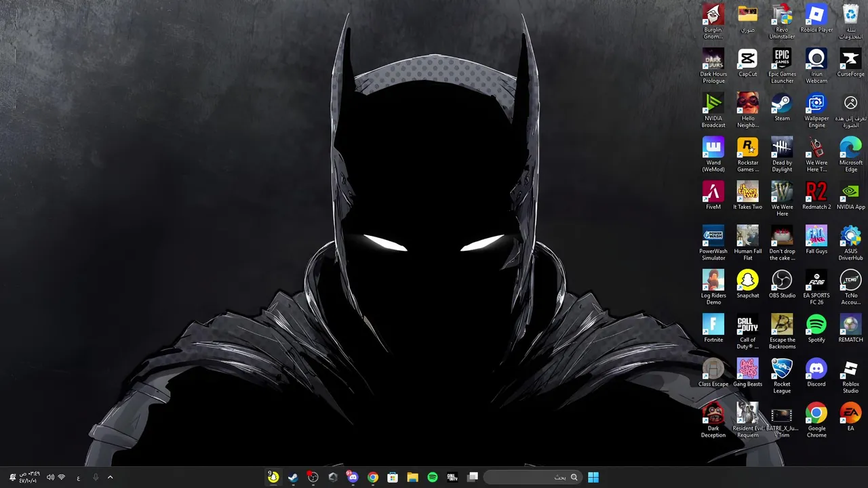Open the Wi-Fi network tray icon
The width and height of the screenshot is (868, 488).
[62, 477]
